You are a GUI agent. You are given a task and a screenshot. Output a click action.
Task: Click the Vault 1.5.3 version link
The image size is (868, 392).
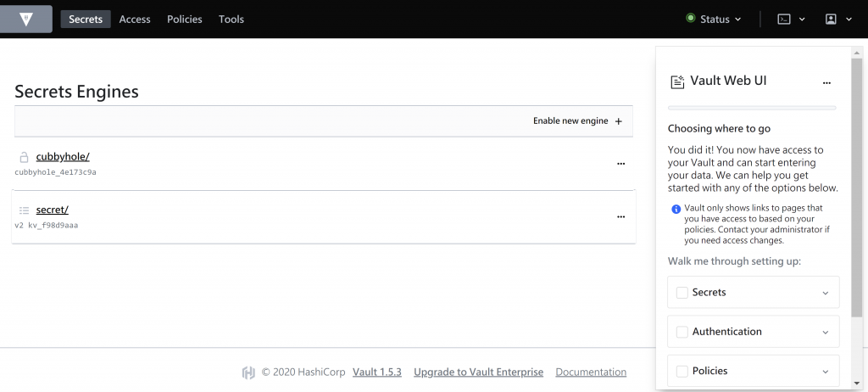tap(377, 372)
